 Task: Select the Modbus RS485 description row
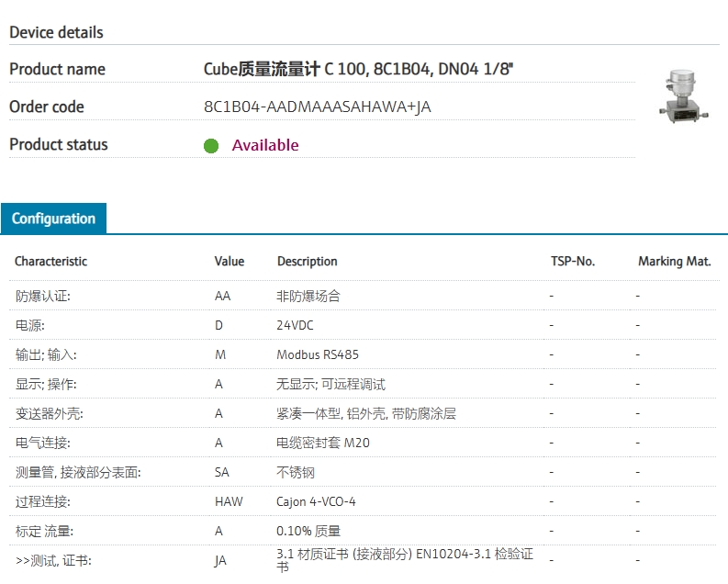pyautogui.click(x=363, y=354)
